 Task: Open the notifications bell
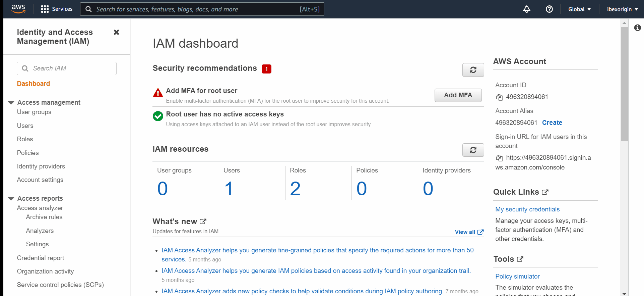pyautogui.click(x=527, y=9)
